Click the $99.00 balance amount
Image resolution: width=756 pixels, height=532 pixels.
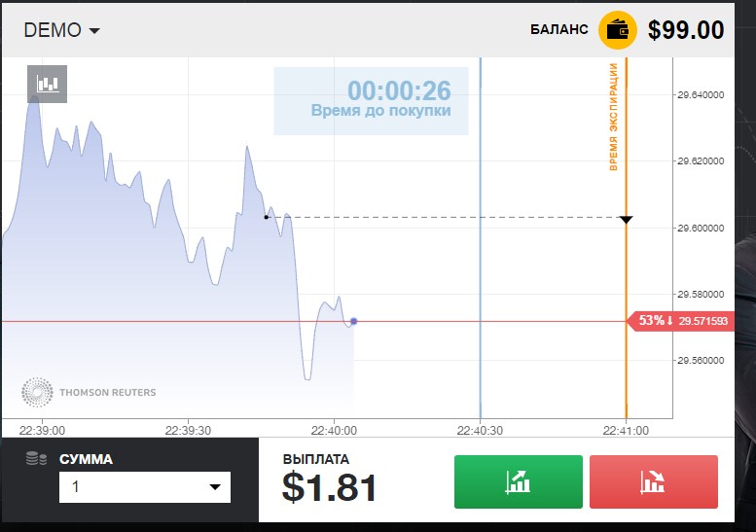(x=686, y=30)
